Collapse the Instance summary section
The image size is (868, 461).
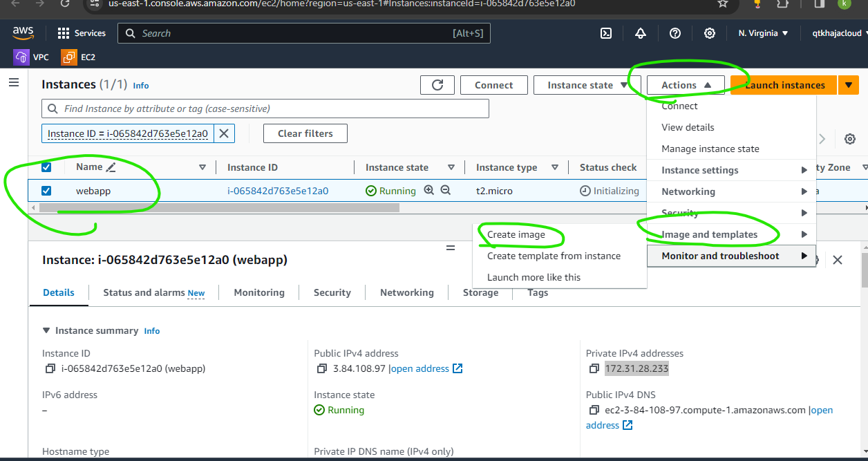(x=46, y=330)
